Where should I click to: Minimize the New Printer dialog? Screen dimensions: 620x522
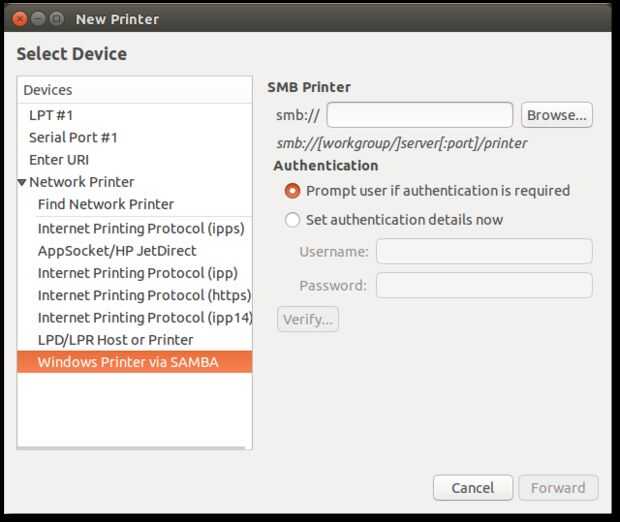[x=38, y=18]
